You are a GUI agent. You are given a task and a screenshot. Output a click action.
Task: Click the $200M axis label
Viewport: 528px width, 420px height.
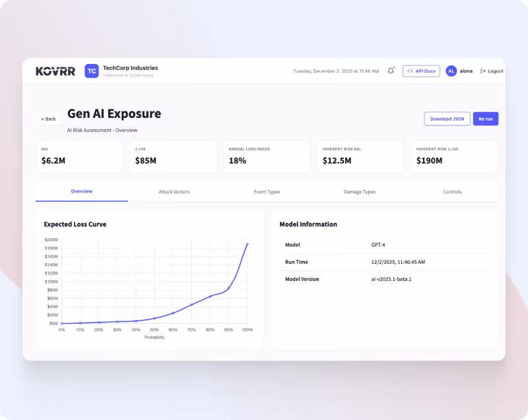pyautogui.click(x=51, y=240)
